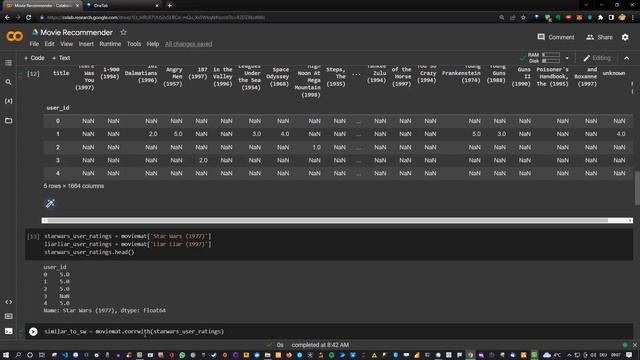
Task: Click the 2.0 value in row 3
Action: 203,160
